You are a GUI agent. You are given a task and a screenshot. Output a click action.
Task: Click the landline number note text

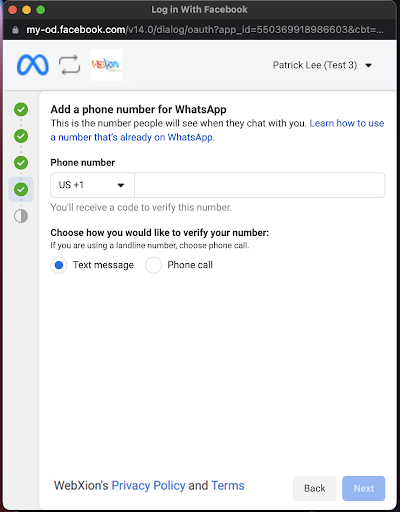[x=150, y=246]
